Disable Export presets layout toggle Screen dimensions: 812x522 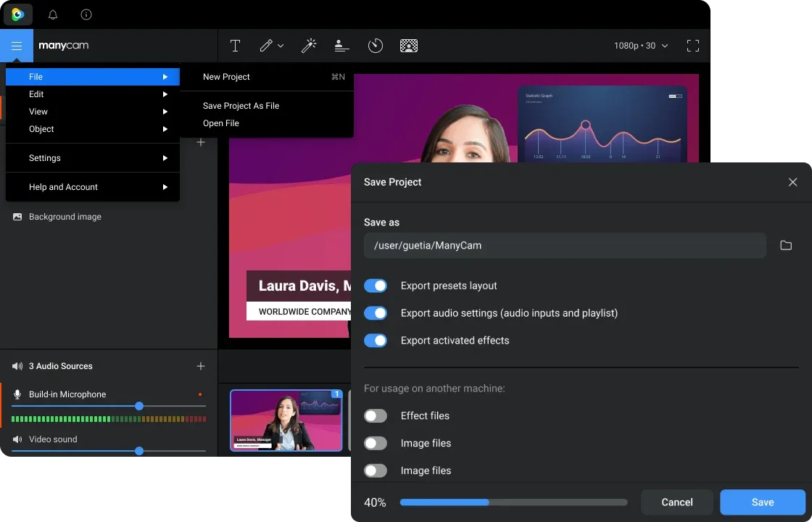pos(376,286)
